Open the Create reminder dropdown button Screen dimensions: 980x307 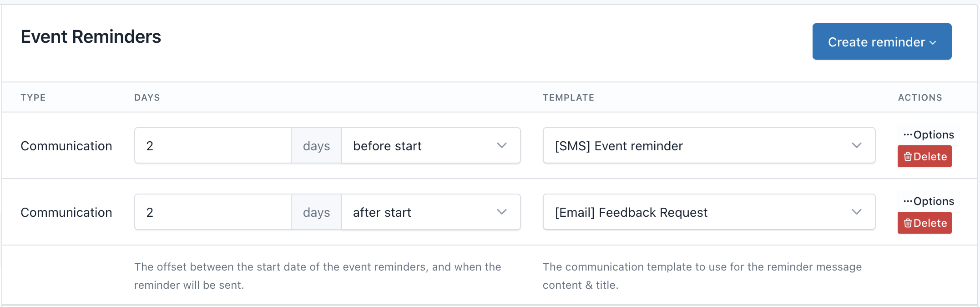882,41
